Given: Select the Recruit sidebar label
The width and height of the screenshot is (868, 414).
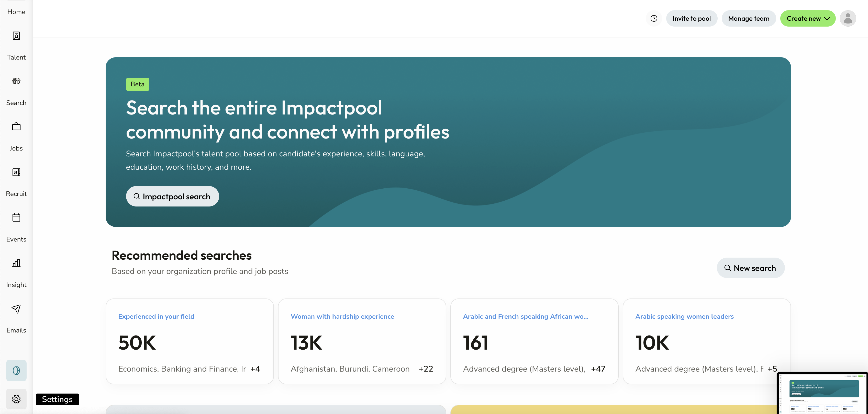Looking at the screenshot, I should [16, 193].
